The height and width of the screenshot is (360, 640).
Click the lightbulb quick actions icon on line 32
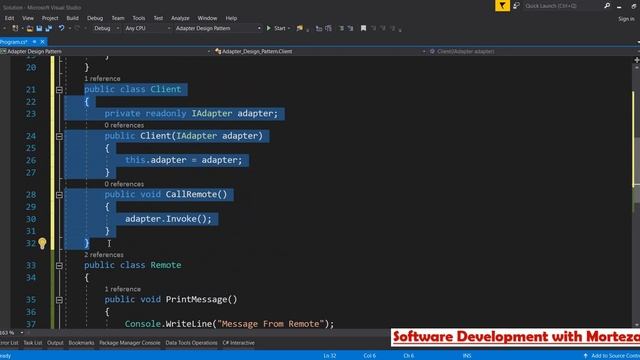coord(42,243)
